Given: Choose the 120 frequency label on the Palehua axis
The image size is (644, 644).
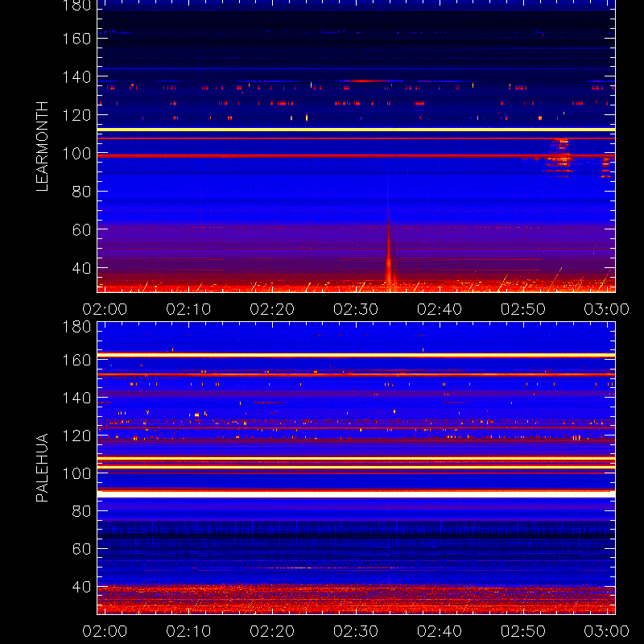Looking at the screenshot, I should [76, 436].
